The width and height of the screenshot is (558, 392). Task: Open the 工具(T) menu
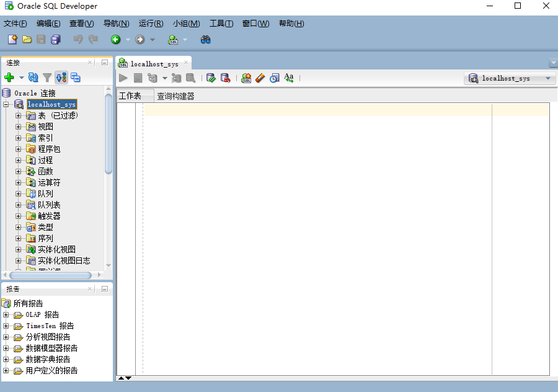(221, 24)
